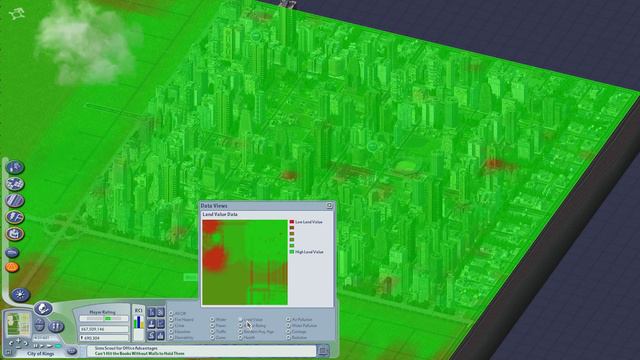Toggle the day/night sun button
Screen dimensions: 640x360
click(20, 294)
